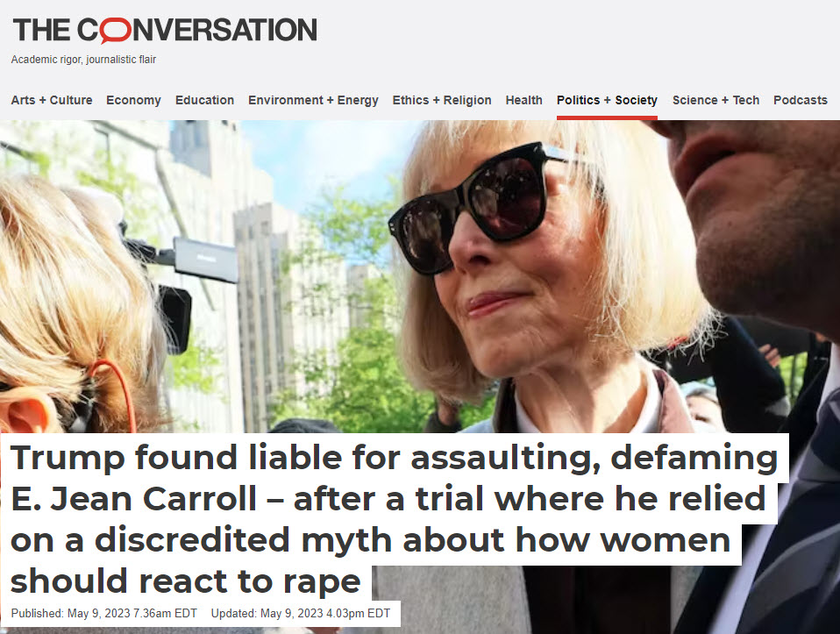
Task: Click headline text 'should react to rape'
Action: tap(185, 581)
